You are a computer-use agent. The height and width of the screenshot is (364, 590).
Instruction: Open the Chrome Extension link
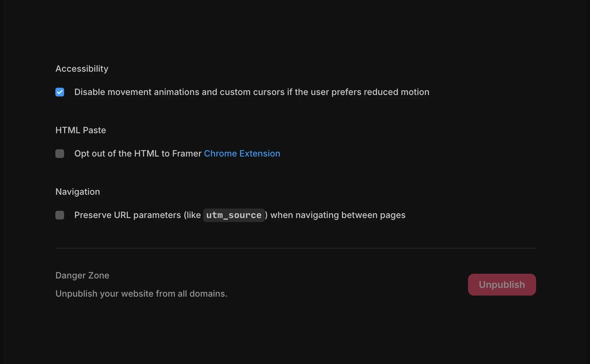click(242, 154)
